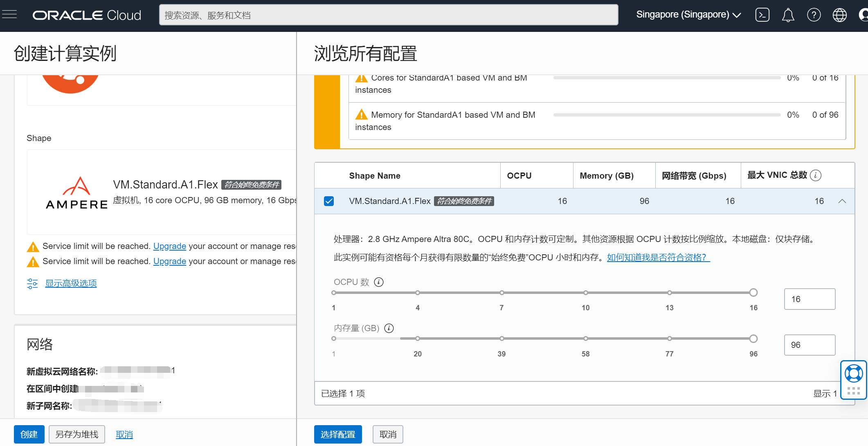Click first Service limit warning triangle
The image size is (868, 446).
(x=33, y=247)
